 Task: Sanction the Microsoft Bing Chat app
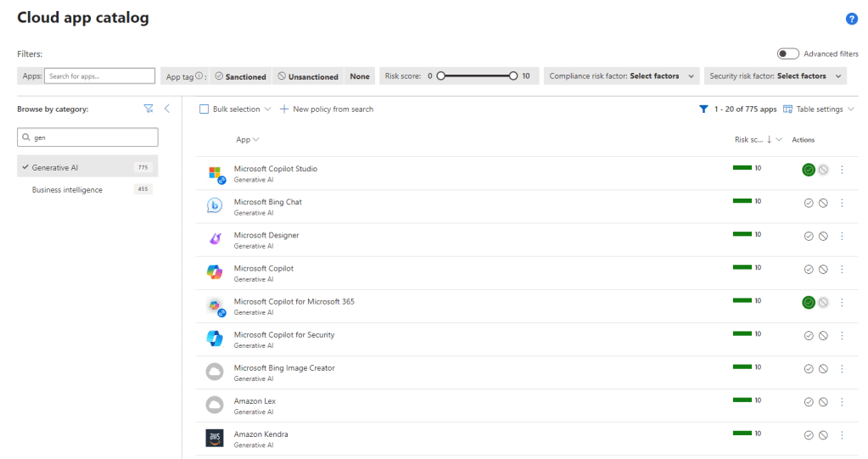809,203
